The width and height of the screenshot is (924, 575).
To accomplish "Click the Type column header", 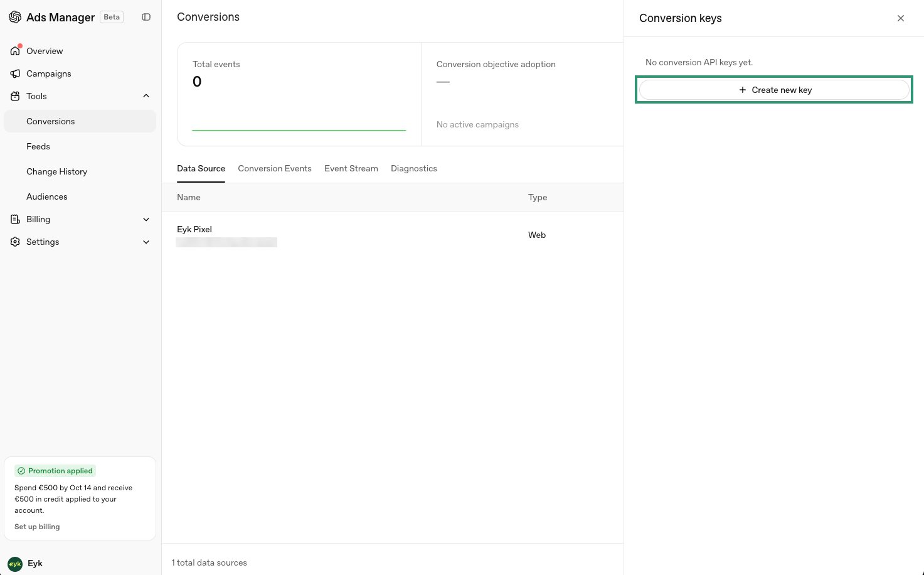I will [x=538, y=197].
